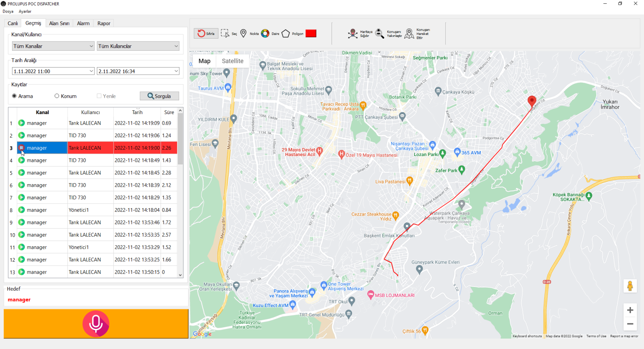Open the Tüm Kanallar dropdown
This screenshot has width=644, height=349.
tap(53, 46)
